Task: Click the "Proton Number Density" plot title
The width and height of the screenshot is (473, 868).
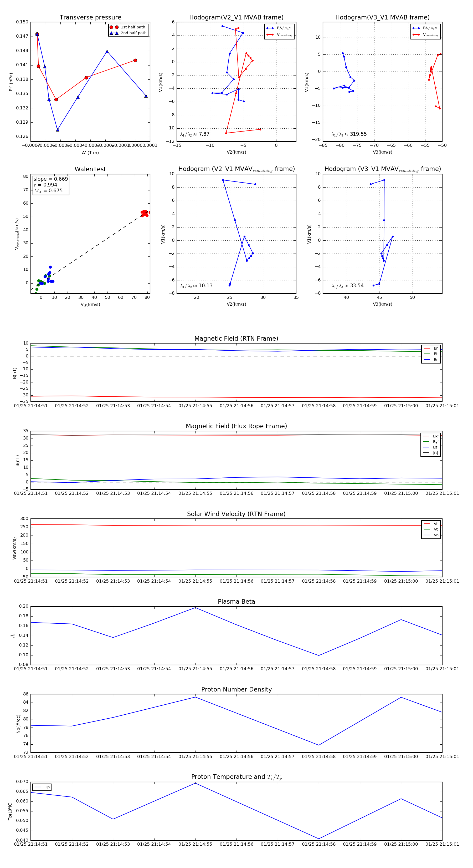Action: tap(236, 689)
